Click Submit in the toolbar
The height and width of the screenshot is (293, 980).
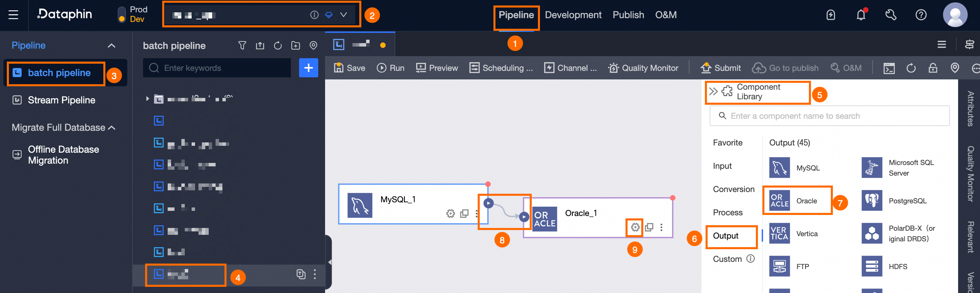(x=721, y=68)
